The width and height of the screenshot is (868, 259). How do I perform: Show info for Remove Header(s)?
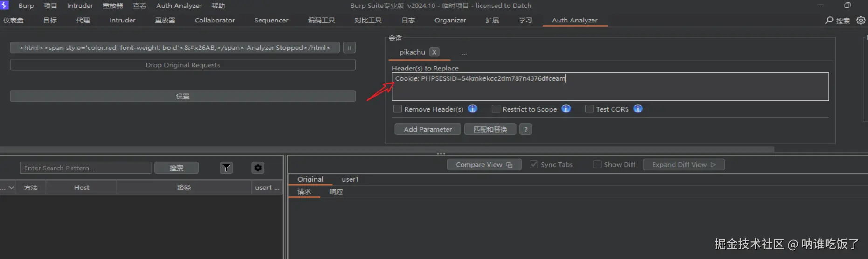click(x=473, y=109)
